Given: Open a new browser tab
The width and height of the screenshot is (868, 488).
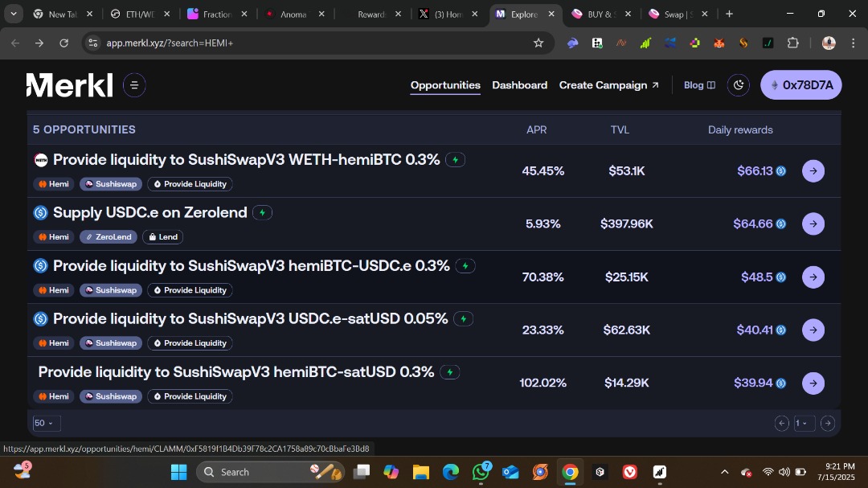Looking at the screenshot, I should (729, 14).
